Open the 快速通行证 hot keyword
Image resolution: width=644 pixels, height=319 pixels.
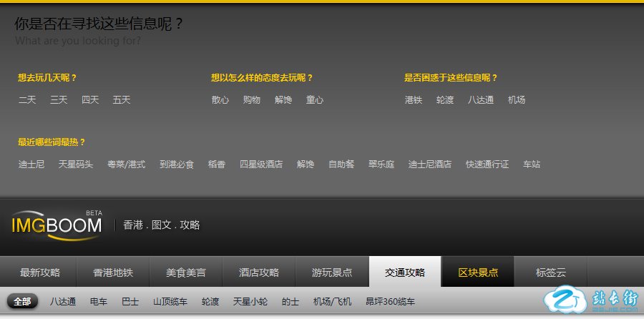coord(487,165)
